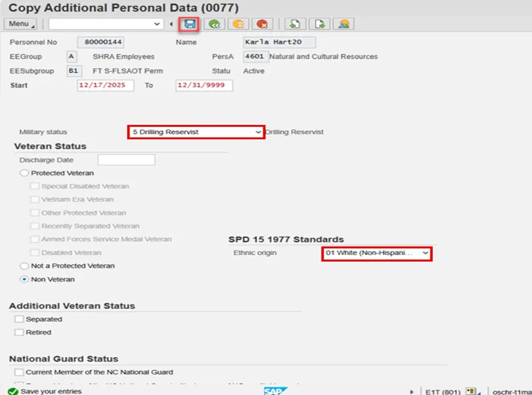
Task: Click the Discharge Date field
Action: tap(126, 160)
